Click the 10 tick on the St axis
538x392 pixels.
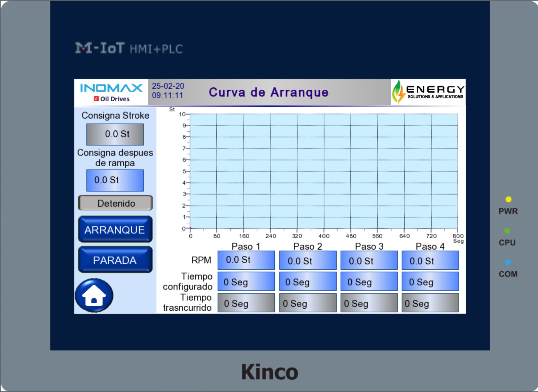182,114
